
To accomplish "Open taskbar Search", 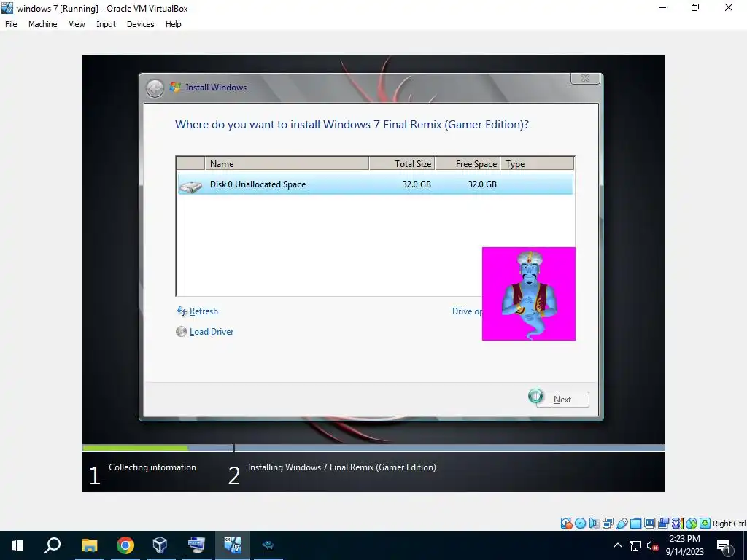I will point(53,545).
